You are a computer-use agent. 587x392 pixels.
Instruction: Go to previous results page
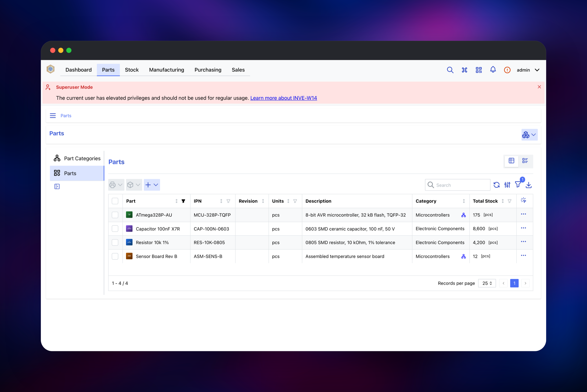pos(503,283)
